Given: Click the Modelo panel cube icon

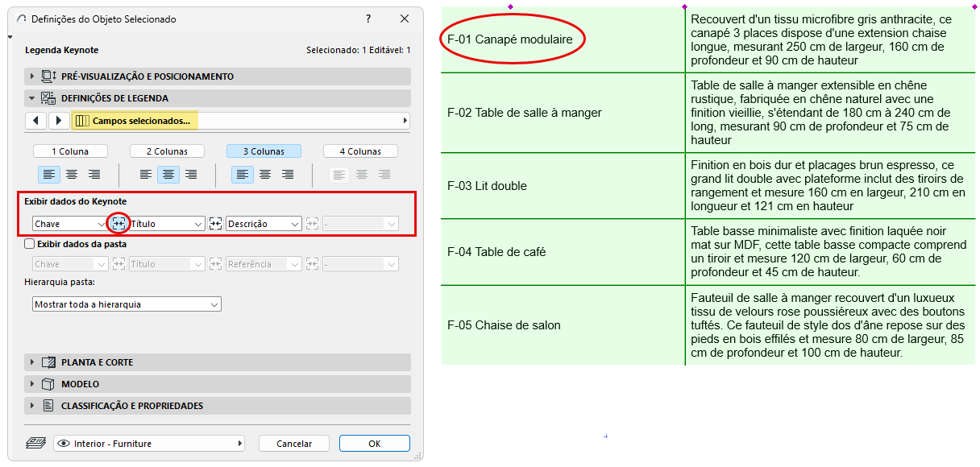Looking at the screenshot, I should 48,384.
